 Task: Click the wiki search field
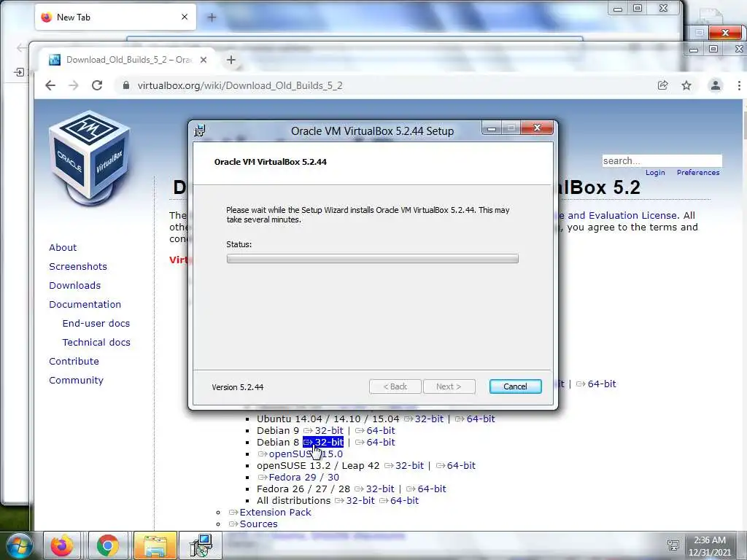662,161
